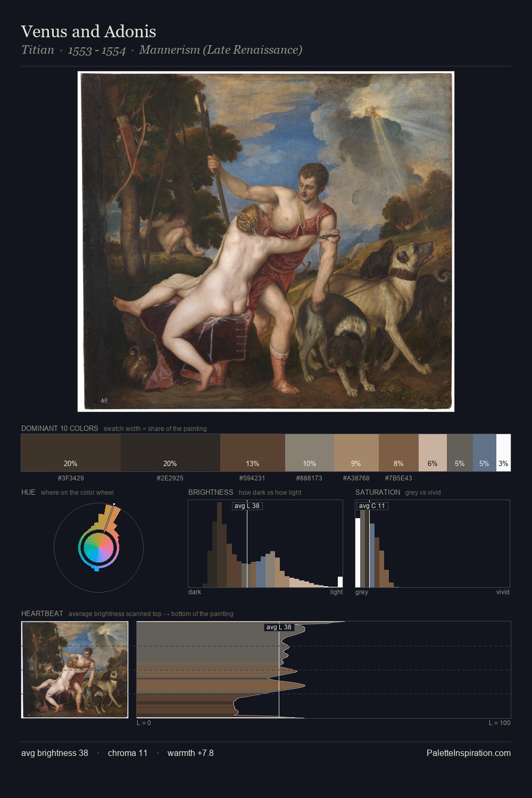Click the 'HUE' section heading
Image resolution: width=532 pixels, height=798 pixels.
pos(28,492)
